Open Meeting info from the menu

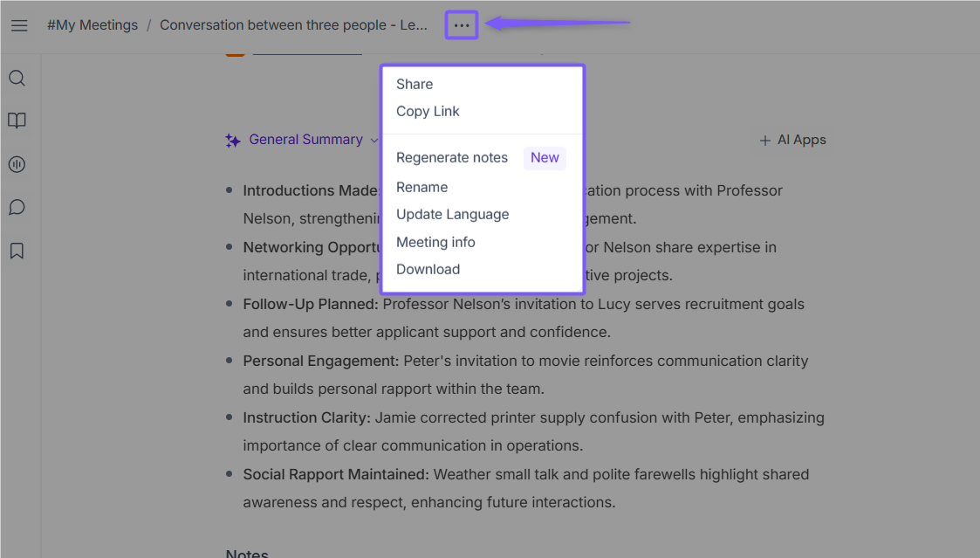(x=435, y=242)
